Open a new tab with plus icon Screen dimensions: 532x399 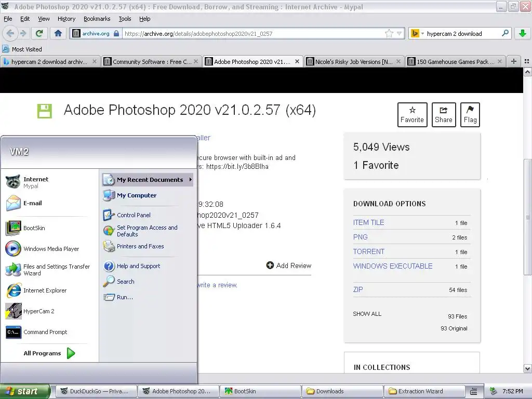(514, 61)
